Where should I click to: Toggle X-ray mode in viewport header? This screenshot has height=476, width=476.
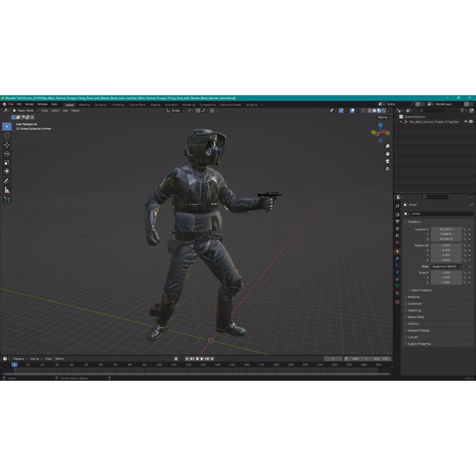[363, 111]
